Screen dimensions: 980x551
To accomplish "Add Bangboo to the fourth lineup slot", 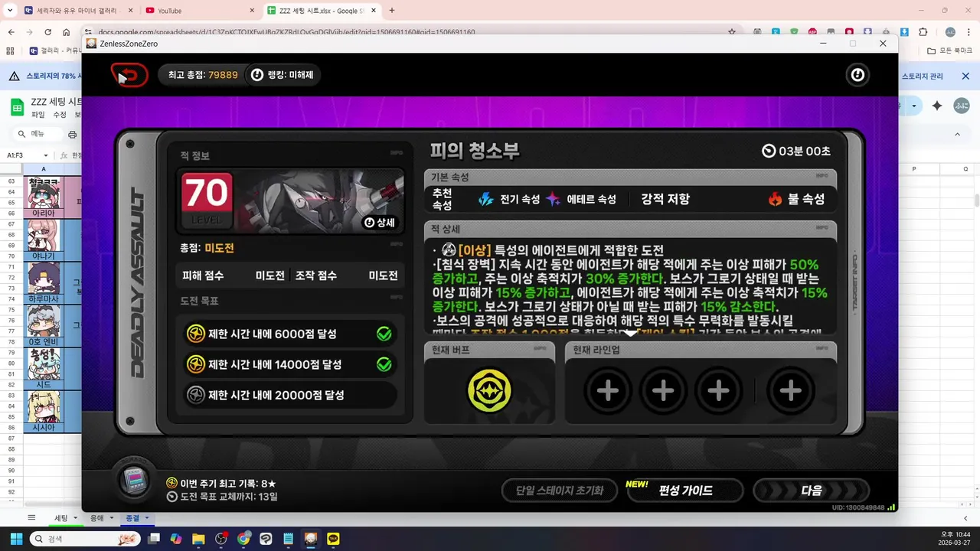I will coord(790,391).
